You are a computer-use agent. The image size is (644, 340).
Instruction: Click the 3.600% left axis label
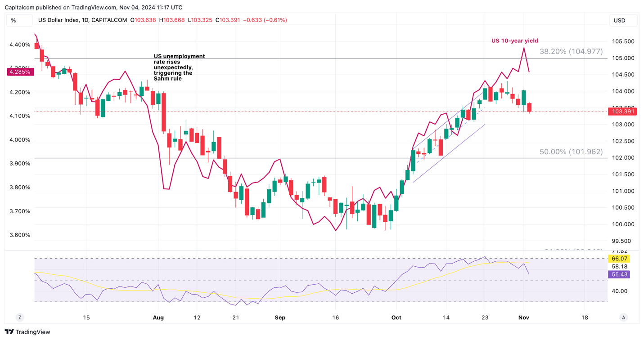pos(20,235)
